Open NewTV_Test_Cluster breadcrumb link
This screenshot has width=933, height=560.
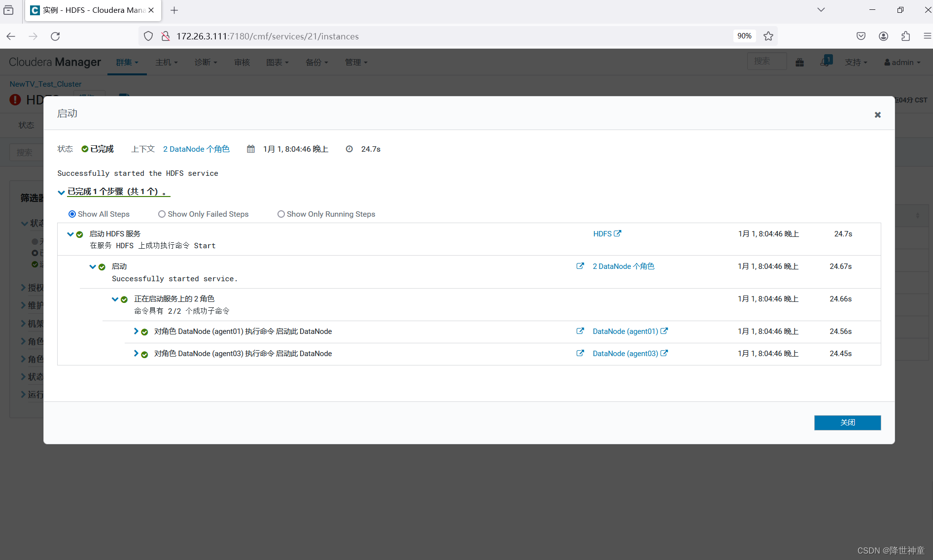tap(45, 84)
